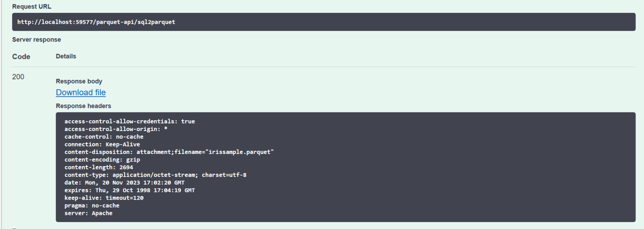Screen dimensions: 644x229
Task: Click the Details column header
Action: (x=66, y=56)
